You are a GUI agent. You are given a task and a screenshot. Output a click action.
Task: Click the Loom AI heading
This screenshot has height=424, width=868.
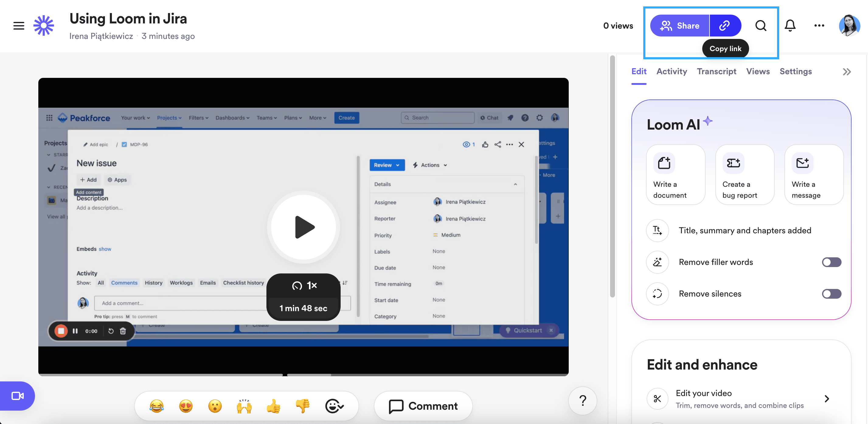pos(674,125)
